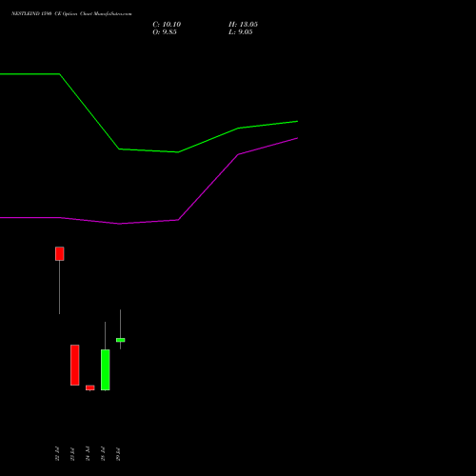The height and width of the screenshot is (476, 476).
Task: Click the tall green candle above 28 Jul
Action: pos(106,369)
